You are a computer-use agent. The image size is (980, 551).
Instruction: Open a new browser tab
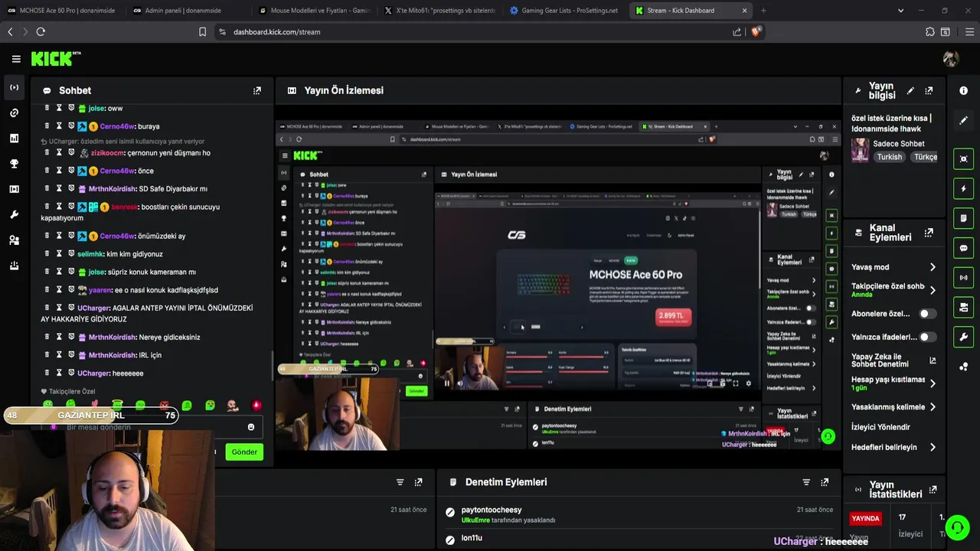(763, 11)
